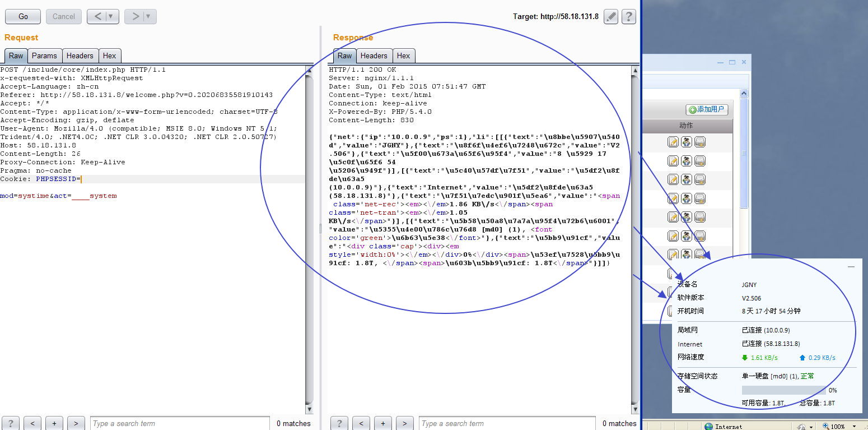Click the POST /include/core/index.php request line
868x430 pixels.
(83, 70)
